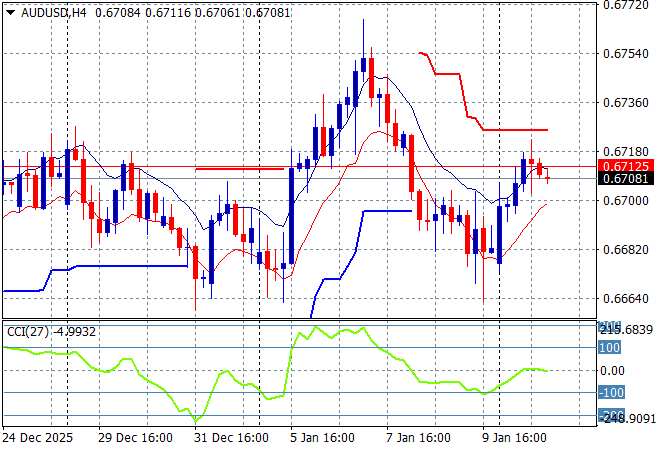Viewport: 660px width, 450px height.
Task: Click the 0.66640 price axis label
Action: [x=626, y=298]
